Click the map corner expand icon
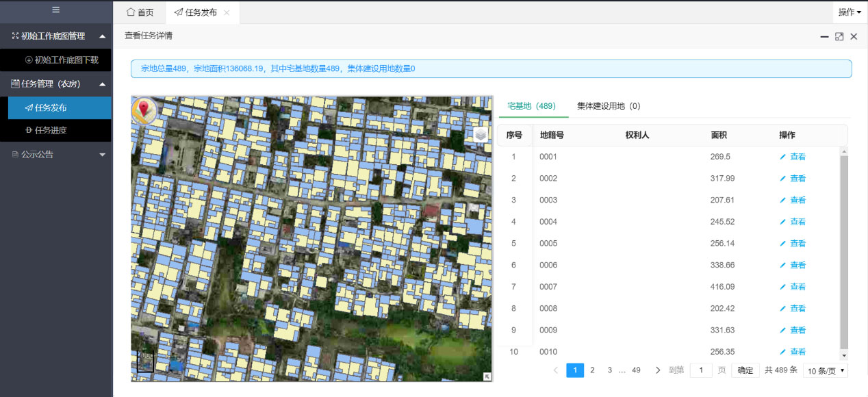 click(487, 376)
